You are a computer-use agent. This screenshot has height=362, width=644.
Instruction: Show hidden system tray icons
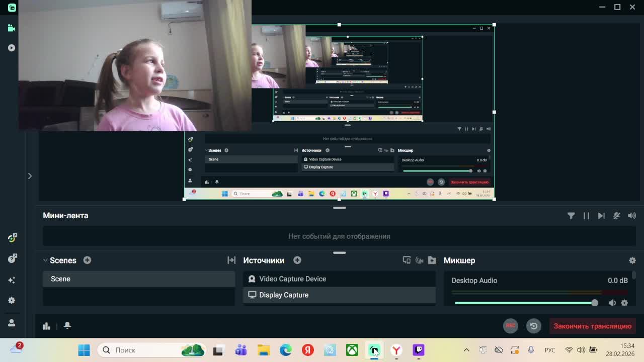(x=466, y=350)
